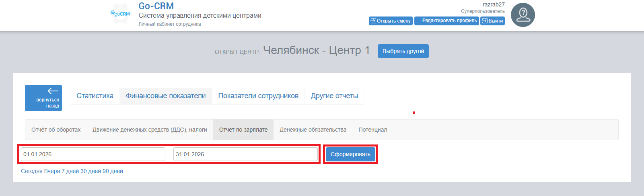Image resolution: width=644 pixels, height=196 pixels.
Task: Open the 'Отчёт об оборотах' subtab
Action: point(56,130)
